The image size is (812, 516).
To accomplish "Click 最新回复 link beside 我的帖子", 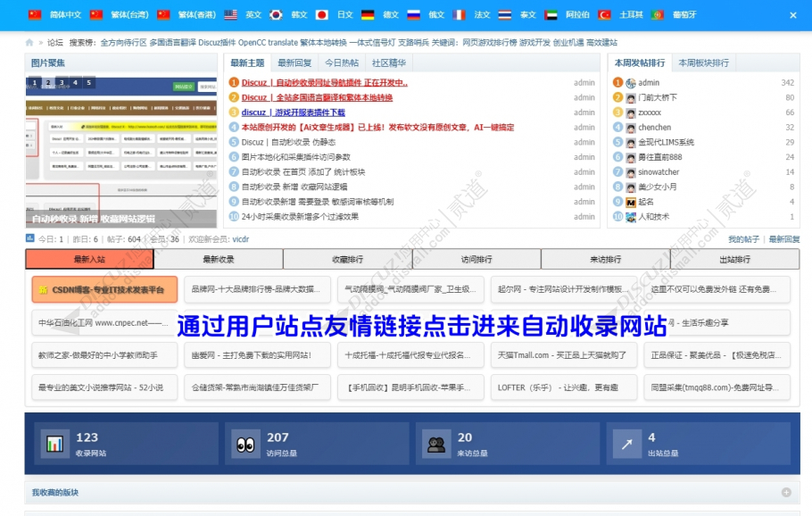I will click(784, 239).
